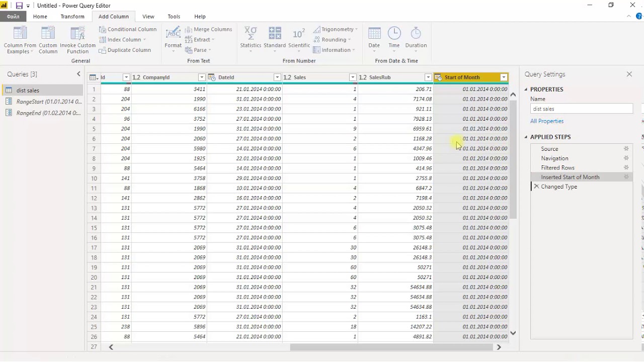Open Filtered Rows step settings gear
Screen dimensions: 644x362
[x=626, y=168]
